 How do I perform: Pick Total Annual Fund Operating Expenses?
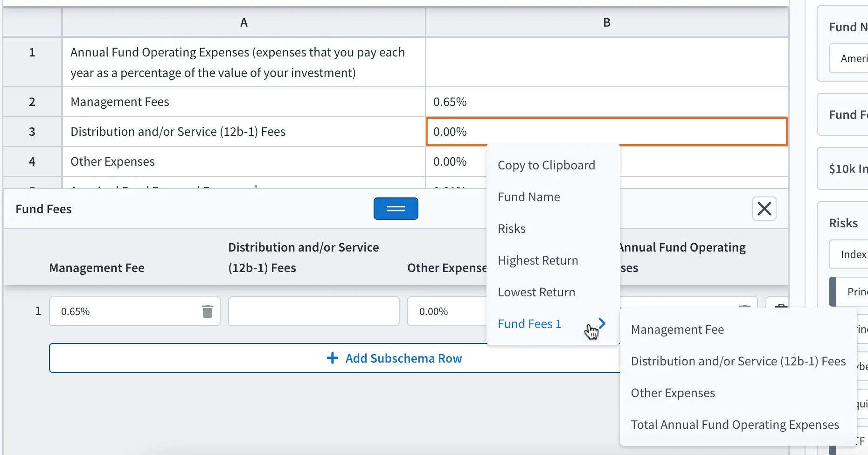coord(735,425)
